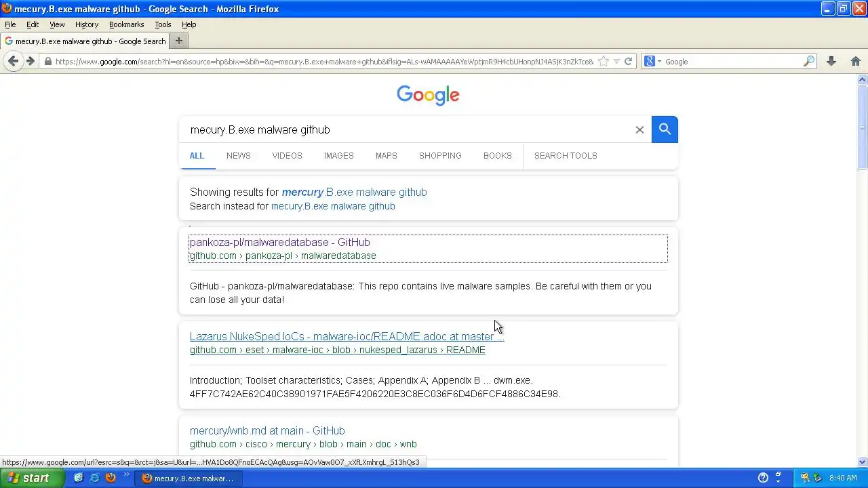This screenshot has width=868, height=488.
Task: Open the File menu
Action: click(10, 24)
